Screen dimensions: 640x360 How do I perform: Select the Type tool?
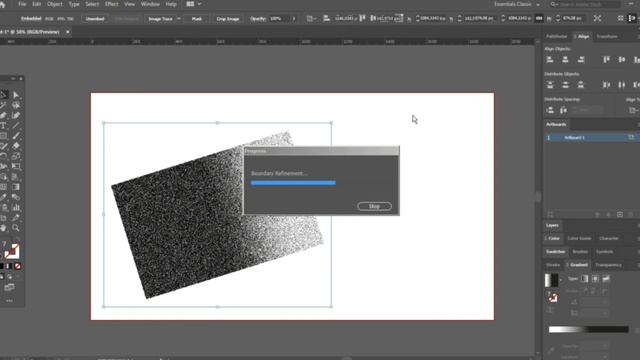click(4, 126)
